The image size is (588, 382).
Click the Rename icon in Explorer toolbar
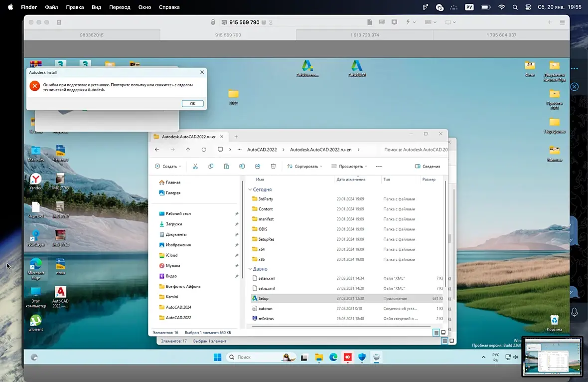pos(242,166)
